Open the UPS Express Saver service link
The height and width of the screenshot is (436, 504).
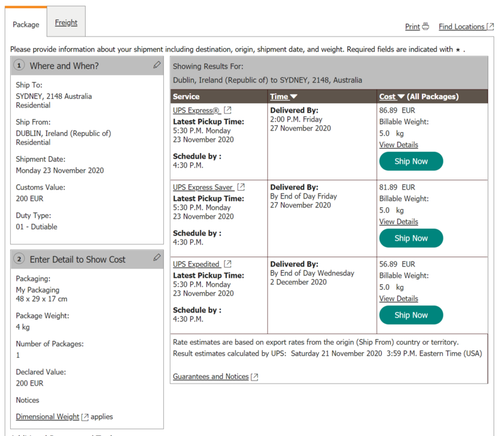[203, 187]
